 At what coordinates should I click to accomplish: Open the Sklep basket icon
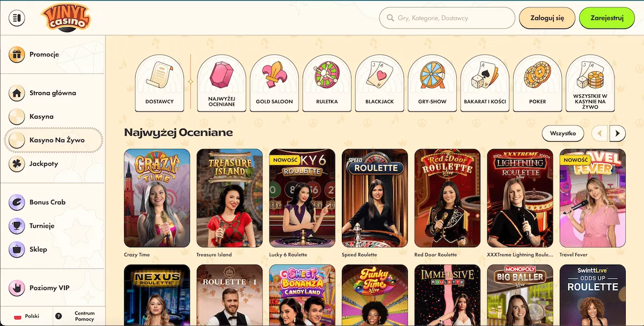click(17, 249)
